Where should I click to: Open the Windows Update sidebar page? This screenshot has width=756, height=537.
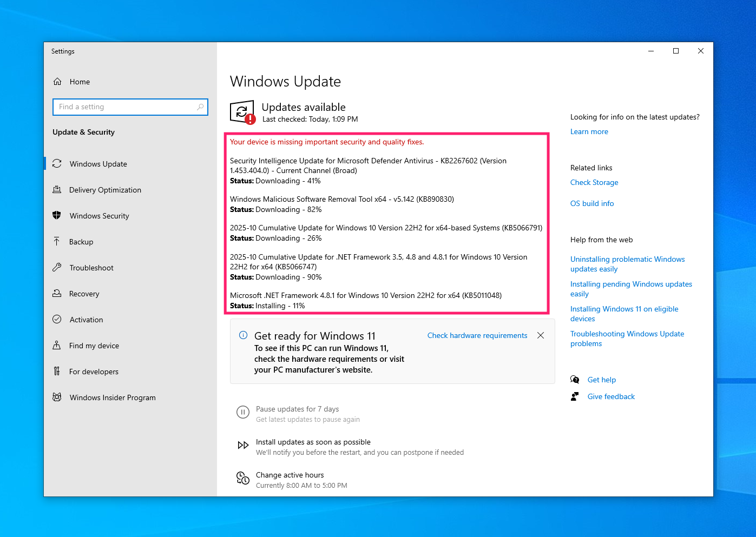coord(130,164)
